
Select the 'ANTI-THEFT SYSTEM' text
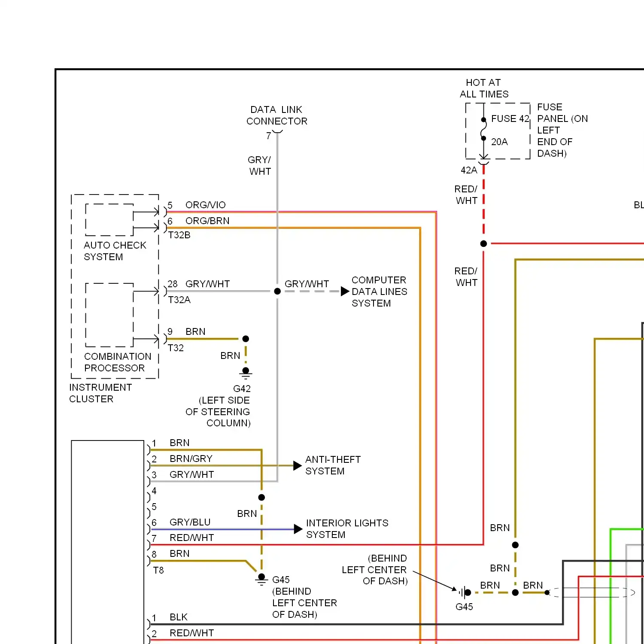point(333,465)
